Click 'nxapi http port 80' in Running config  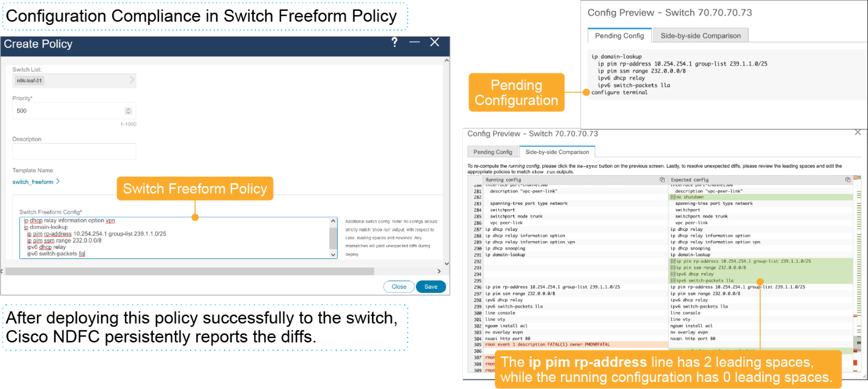(x=507, y=339)
